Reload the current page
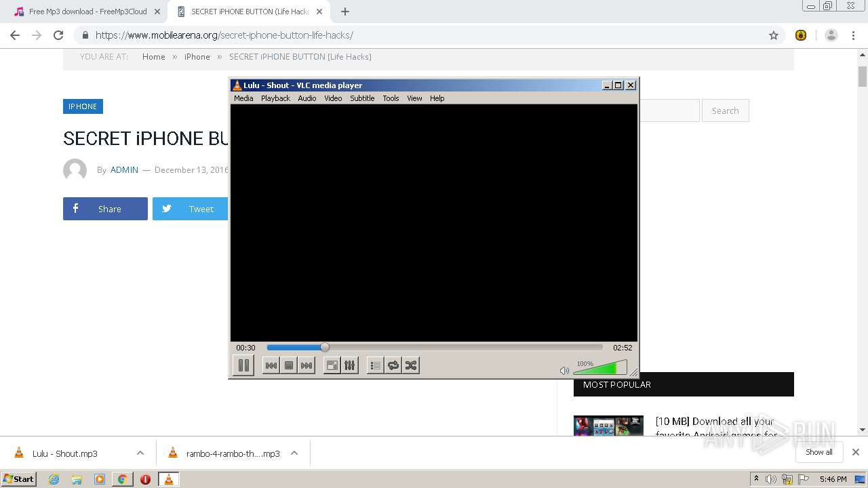868x488 pixels. (x=58, y=35)
